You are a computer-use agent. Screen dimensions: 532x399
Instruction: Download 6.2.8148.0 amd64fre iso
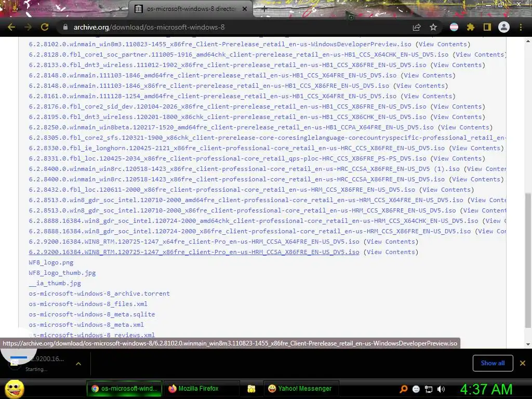tap(212, 75)
